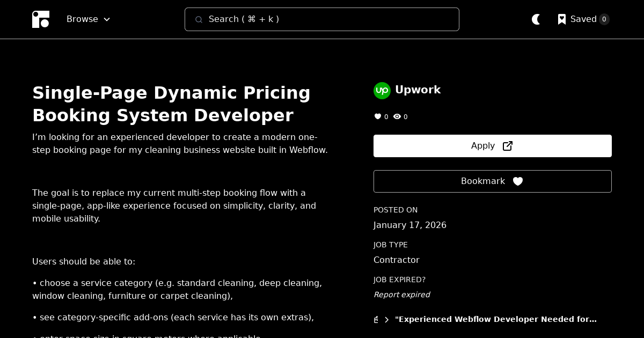Expand the Experienced Webflow Developer related job

[387, 319]
